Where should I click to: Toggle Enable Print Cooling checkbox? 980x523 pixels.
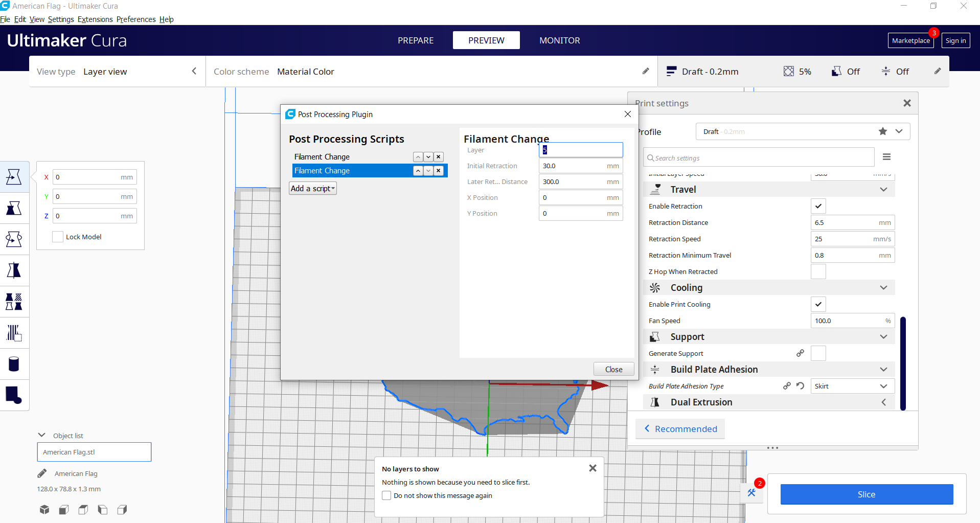[x=818, y=304]
